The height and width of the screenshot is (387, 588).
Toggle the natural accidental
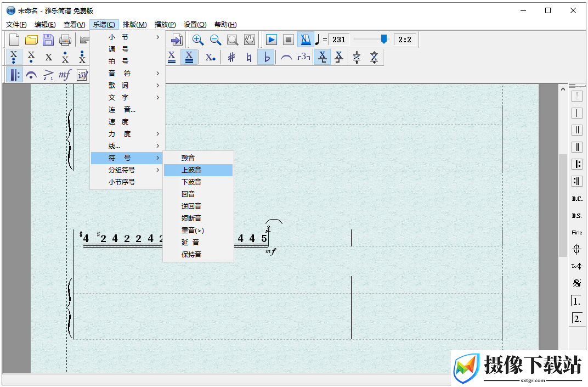point(248,57)
